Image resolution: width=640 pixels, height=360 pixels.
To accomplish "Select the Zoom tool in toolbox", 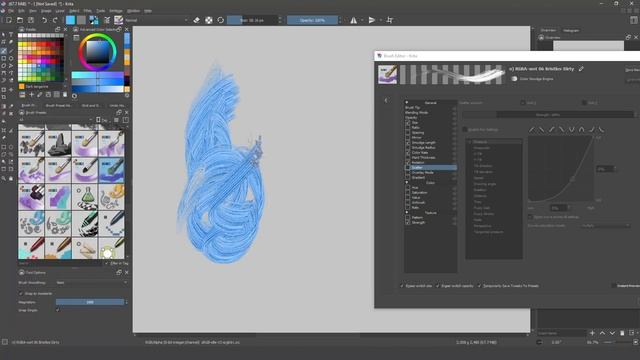I will point(4,178).
